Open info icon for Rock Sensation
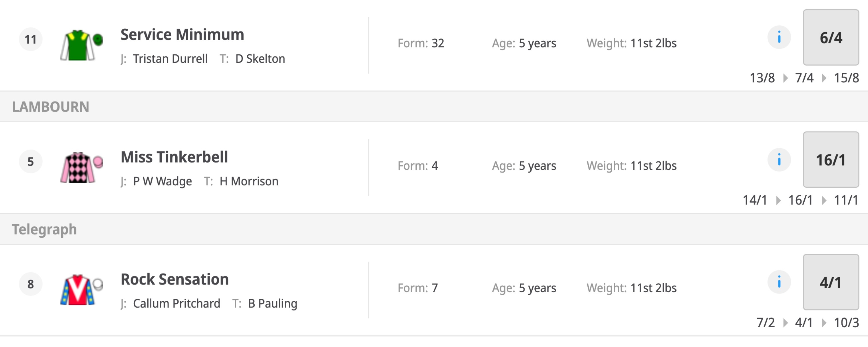 point(779,282)
